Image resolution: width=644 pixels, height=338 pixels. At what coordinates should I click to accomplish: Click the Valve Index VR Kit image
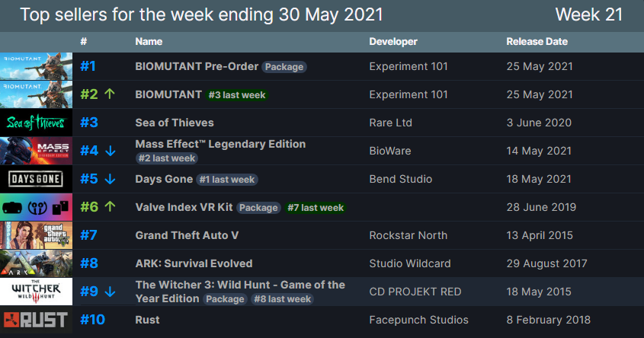(37, 207)
